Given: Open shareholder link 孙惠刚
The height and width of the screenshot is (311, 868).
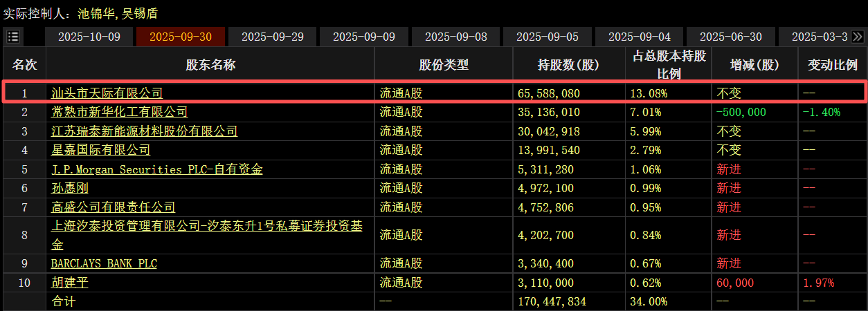Looking at the screenshot, I should coord(70,188).
